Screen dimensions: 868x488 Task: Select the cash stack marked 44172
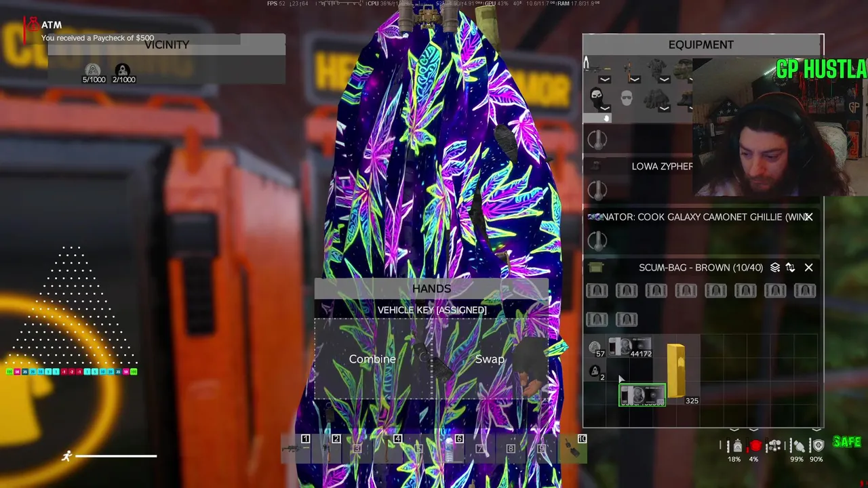630,347
